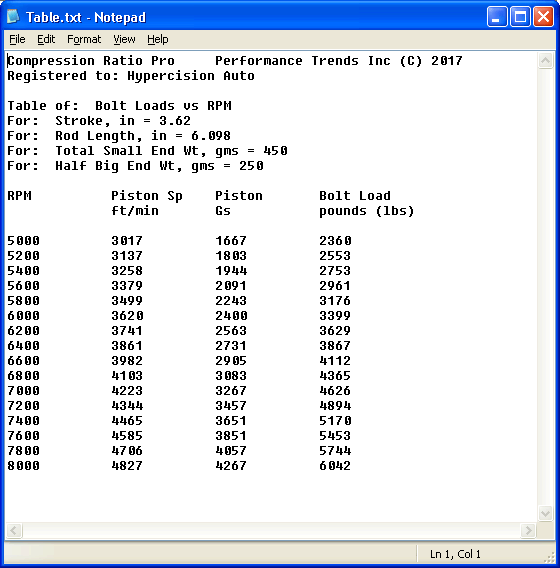Close the Table.txt Notepad window

click(543, 17)
